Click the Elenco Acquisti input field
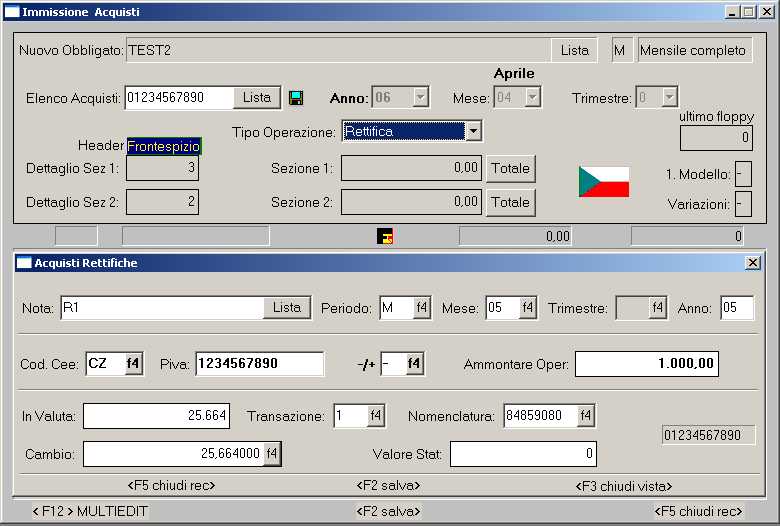The width and height of the screenshot is (780, 526). point(179,97)
